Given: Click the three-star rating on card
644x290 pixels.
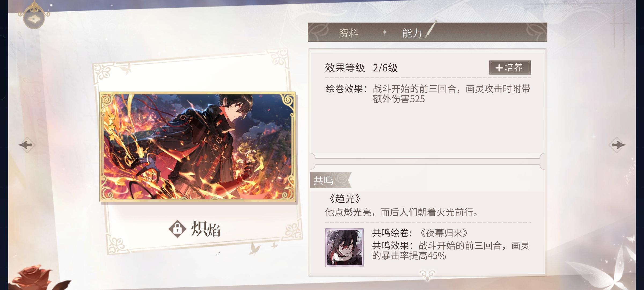Looking at the screenshot, I should (x=112, y=127).
